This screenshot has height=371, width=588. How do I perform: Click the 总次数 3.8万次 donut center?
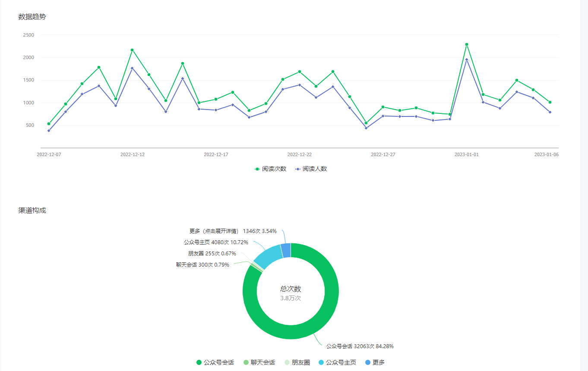[291, 293]
